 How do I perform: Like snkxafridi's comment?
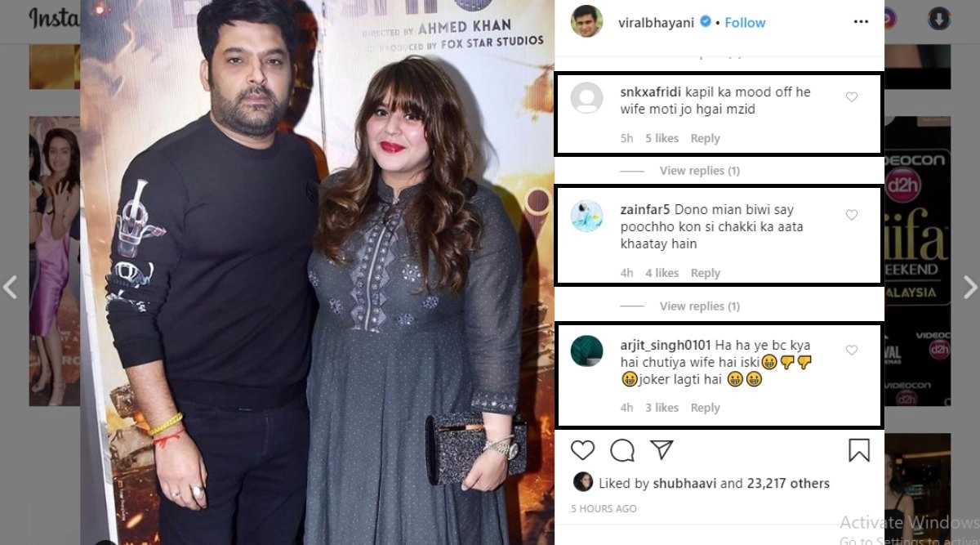coord(852,97)
